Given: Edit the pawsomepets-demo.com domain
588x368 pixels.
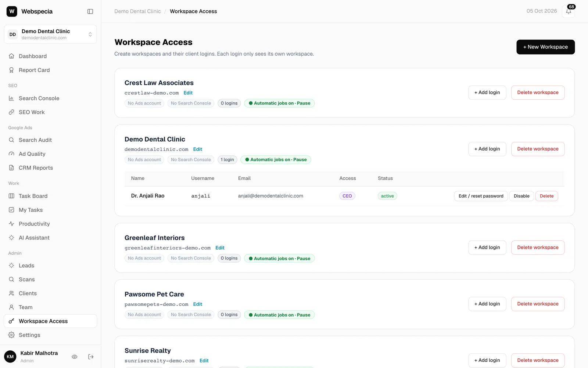Looking at the screenshot, I should 198,304.
